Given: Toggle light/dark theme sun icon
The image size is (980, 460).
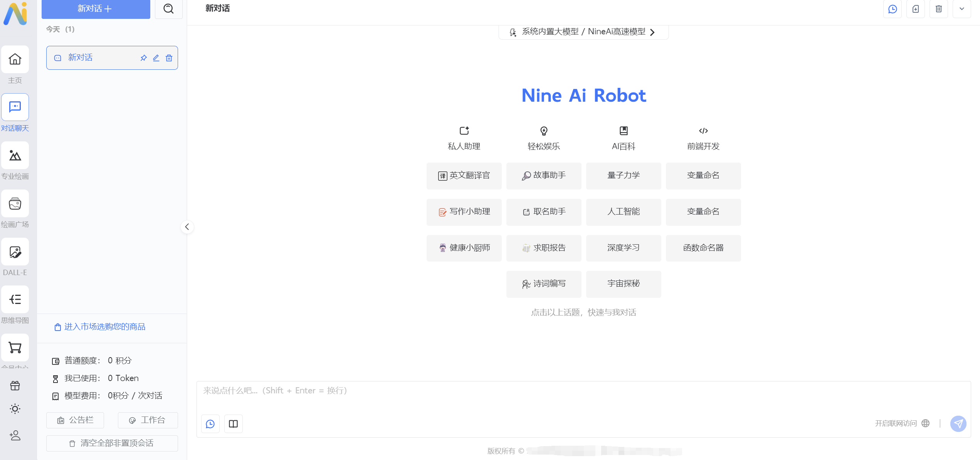Looking at the screenshot, I should point(15,409).
